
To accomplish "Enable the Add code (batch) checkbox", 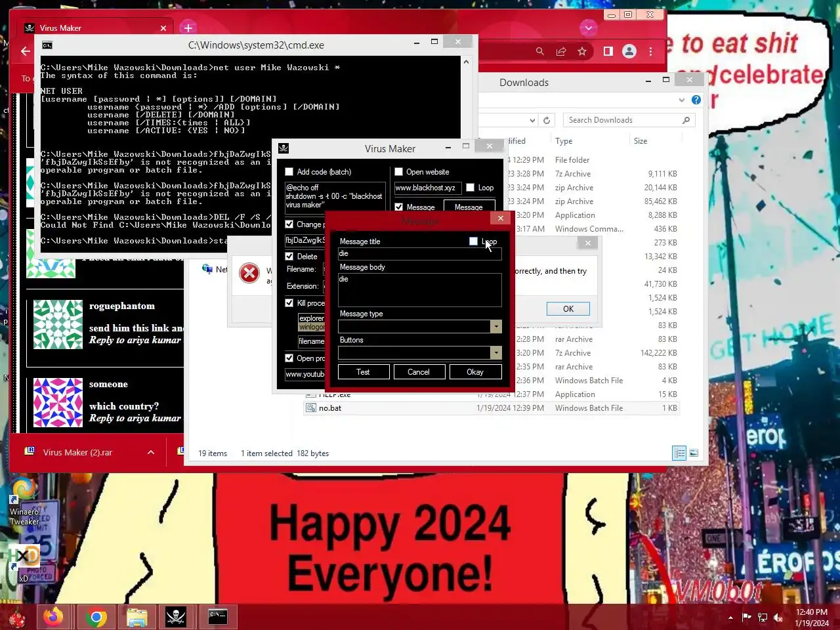I will click(x=289, y=171).
